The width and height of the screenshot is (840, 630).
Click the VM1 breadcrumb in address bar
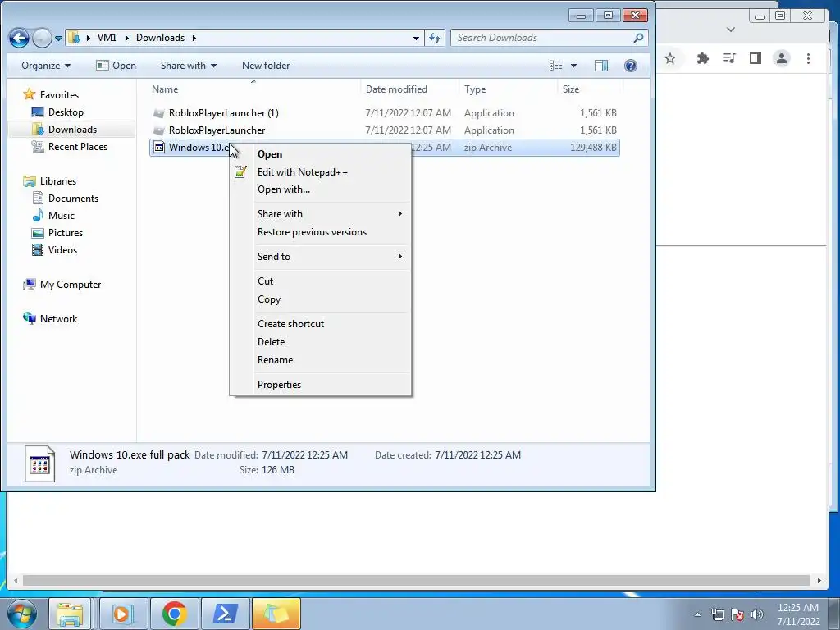click(x=107, y=38)
